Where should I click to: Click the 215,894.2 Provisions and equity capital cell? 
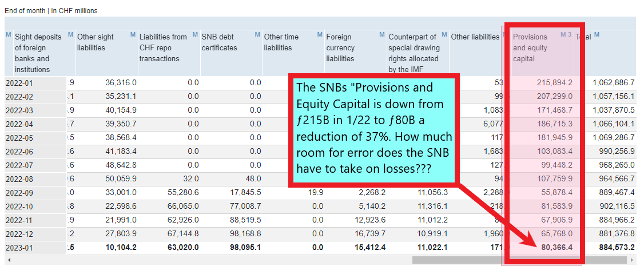click(x=555, y=84)
